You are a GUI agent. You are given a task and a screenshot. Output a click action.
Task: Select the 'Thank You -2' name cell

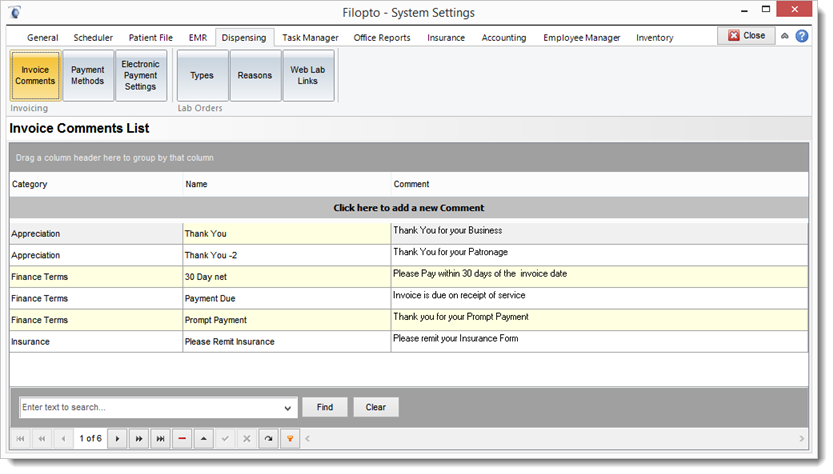pyautogui.click(x=287, y=256)
